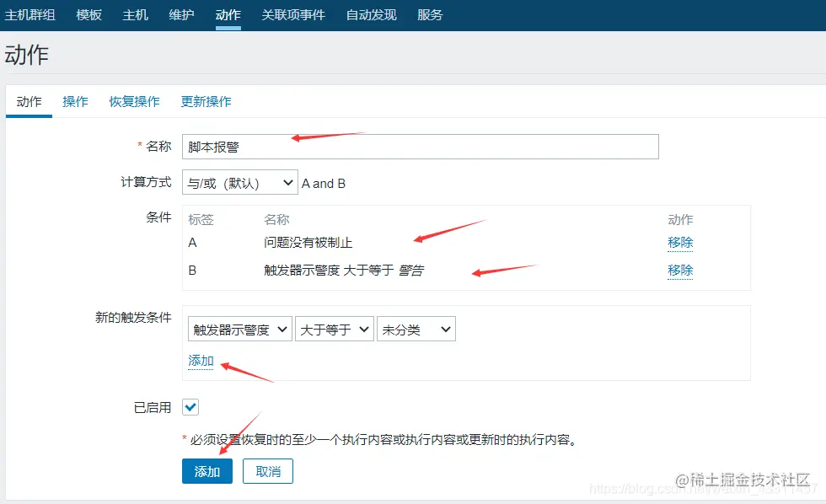The image size is (826, 504).
Task: Click the blue 添加 submit button
Action: (x=206, y=472)
